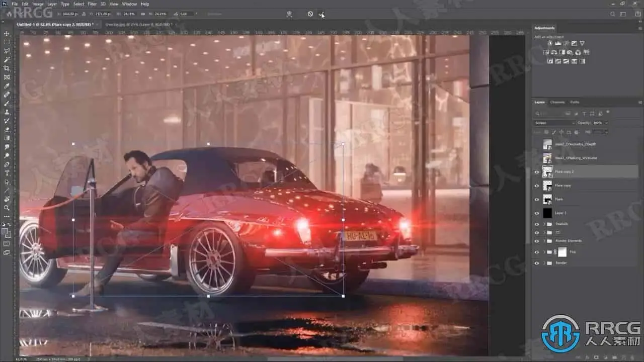Select the Zoom tool
Image resolution: width=644 pixels, height=362 pixels.
7,208
